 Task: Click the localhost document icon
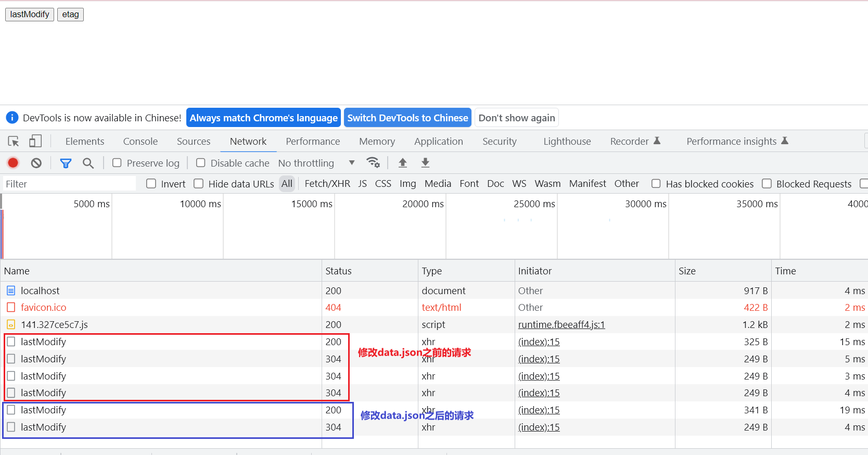tap(11, 290)
